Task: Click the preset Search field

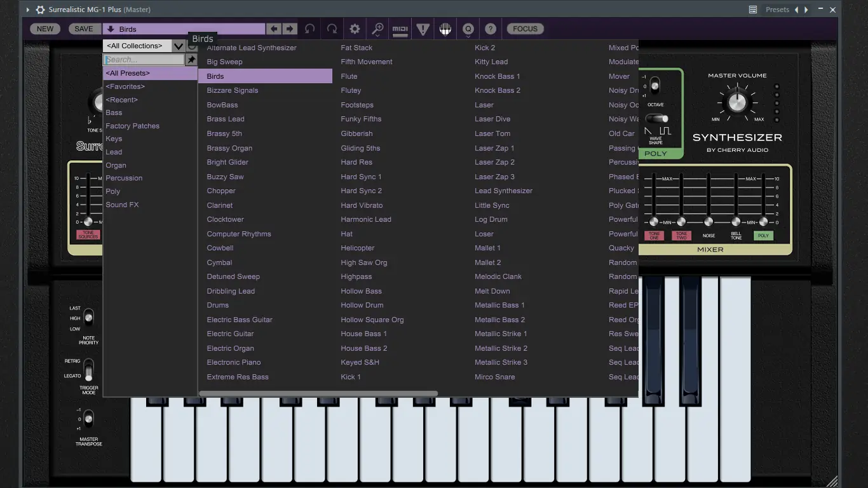Action: 144,60
